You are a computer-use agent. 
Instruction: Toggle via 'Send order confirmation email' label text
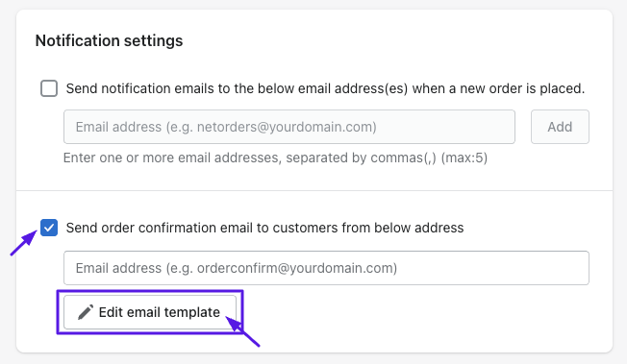pyautogui.click(x=264, y=228)
